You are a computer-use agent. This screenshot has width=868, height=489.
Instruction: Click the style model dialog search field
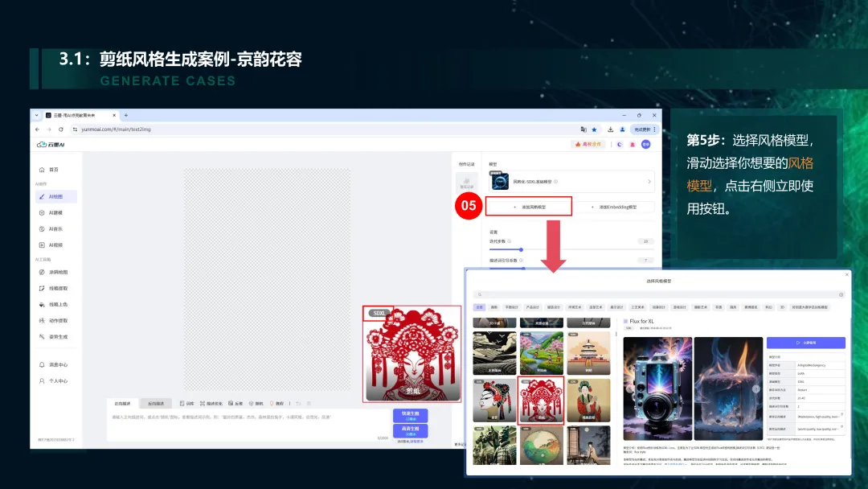tap(659, 294)
